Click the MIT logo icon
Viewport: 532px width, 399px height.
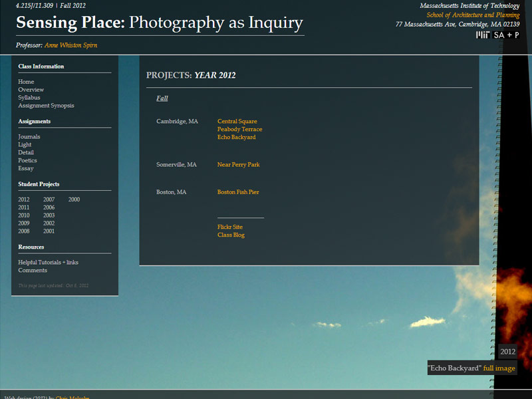click(483, 35)
